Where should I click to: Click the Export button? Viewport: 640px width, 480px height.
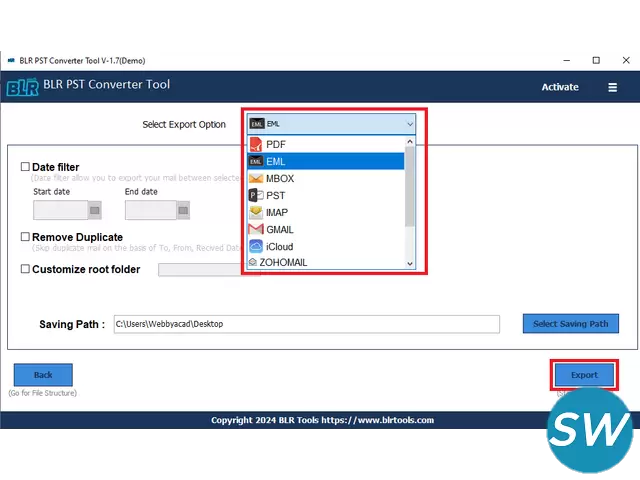[584, 375]
